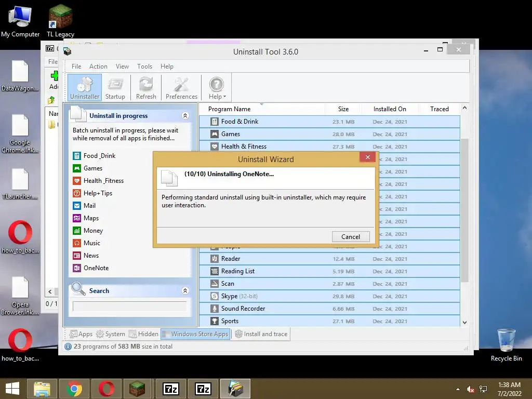The image size is (532, 399).
Task: Sort by Traced column header
Action: click(440, 109)
